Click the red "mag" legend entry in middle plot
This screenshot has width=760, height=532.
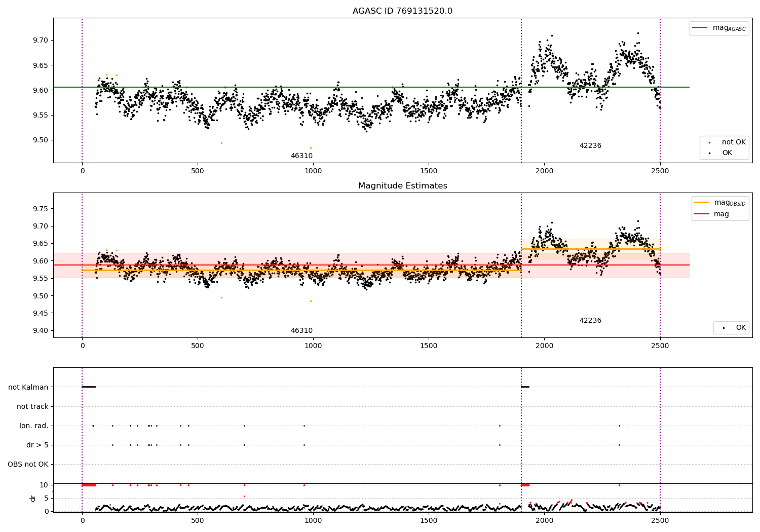click(x=711, y=214)
